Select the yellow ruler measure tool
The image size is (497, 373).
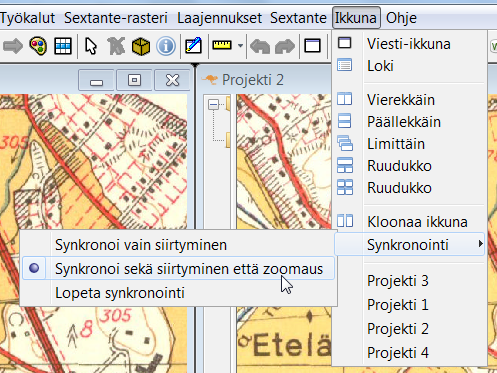pyautogui.click(x=222, y=45)
